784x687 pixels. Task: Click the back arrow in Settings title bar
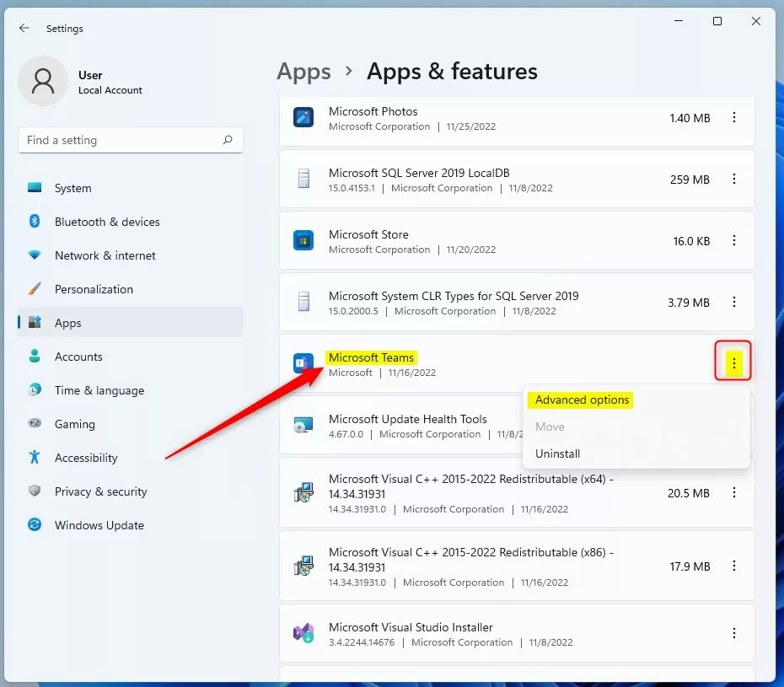click(24, 28)
